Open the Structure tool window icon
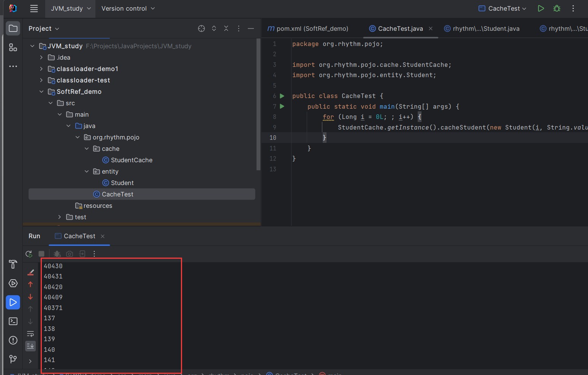 click(13, 47)
